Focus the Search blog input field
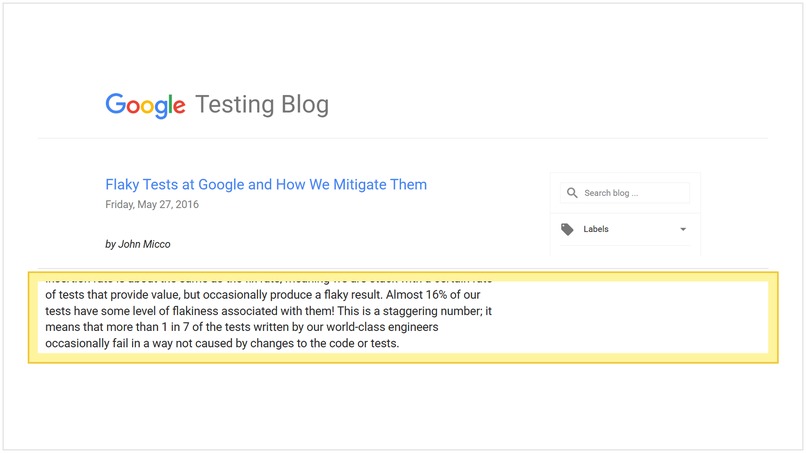 pos(625,193)
